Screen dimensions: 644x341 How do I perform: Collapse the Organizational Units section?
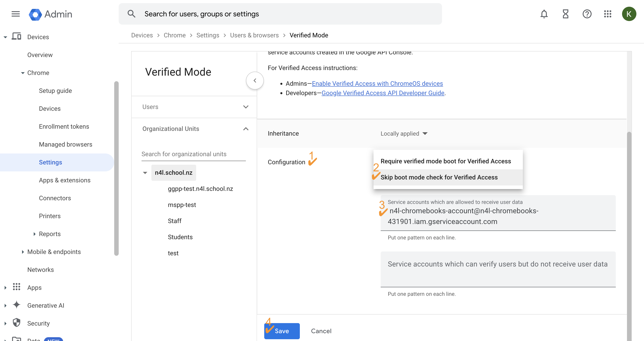click(x=246, y=129)
